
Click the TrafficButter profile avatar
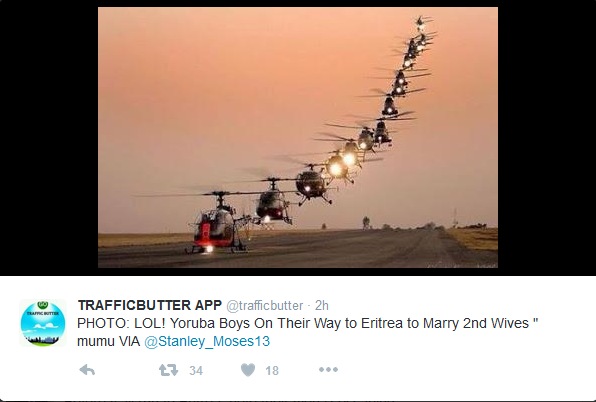43,323
